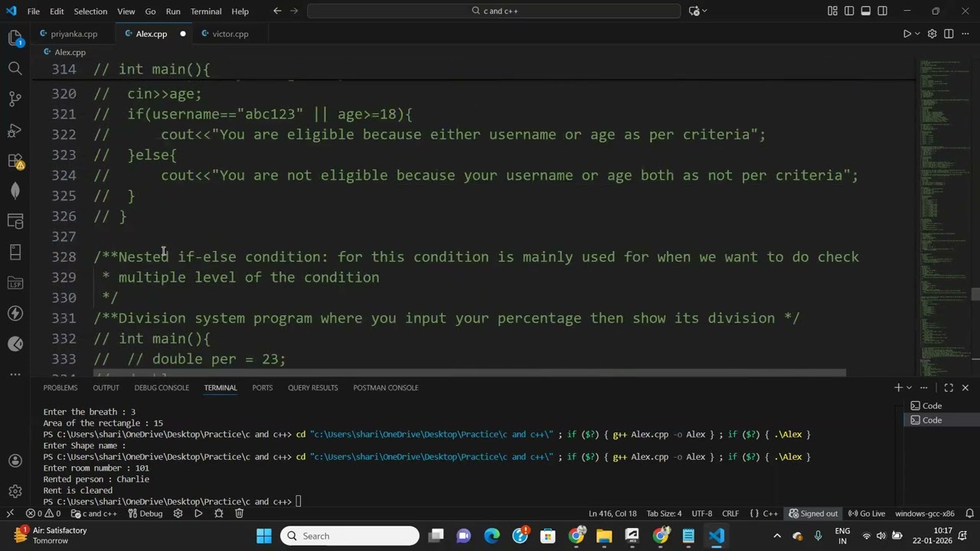
Task: Click the status bar run triangle
Action: coord(198,514)
